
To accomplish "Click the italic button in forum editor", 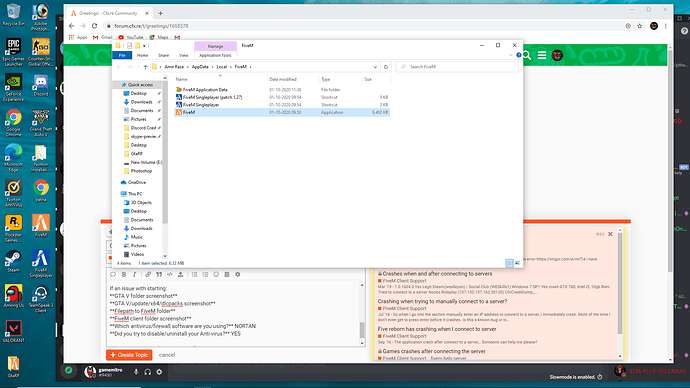I will click(134, 275).
